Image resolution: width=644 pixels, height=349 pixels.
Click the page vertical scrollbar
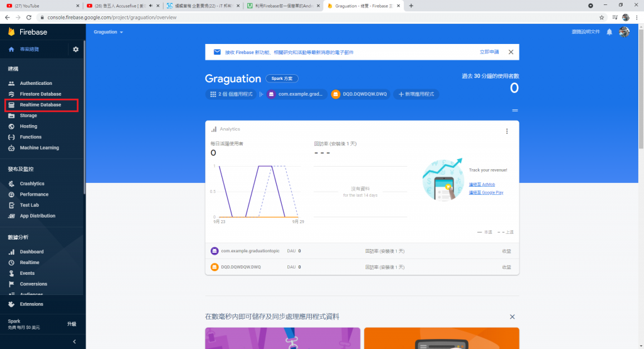pyautogui.click(x=641, y=88)
